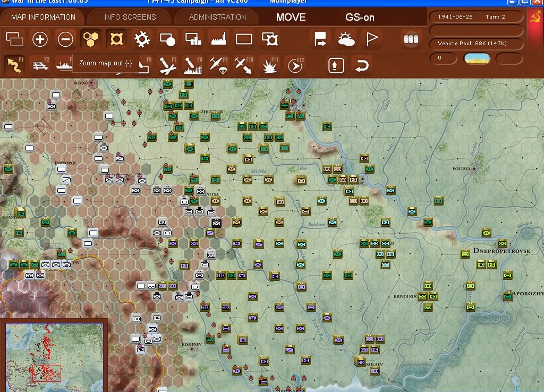Click the rectangle-with-bar-chart toolbar icon
The width and height of the screenshot is (544, 392).
193,39
